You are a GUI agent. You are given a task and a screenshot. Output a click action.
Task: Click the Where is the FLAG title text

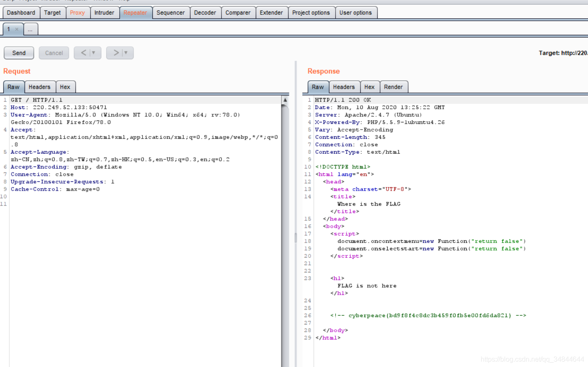[369, 204]
